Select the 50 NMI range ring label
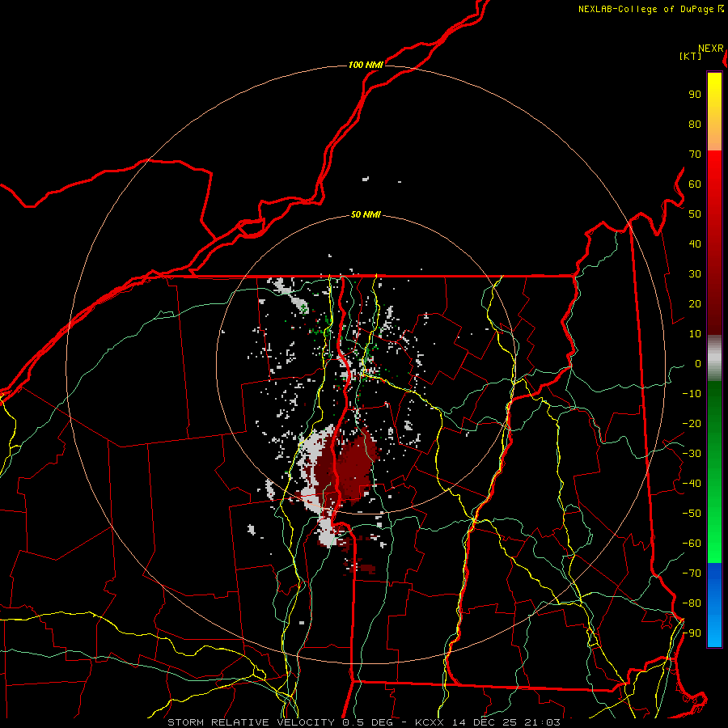Viewport: 728px width, 728px height. tap(366, 214)
